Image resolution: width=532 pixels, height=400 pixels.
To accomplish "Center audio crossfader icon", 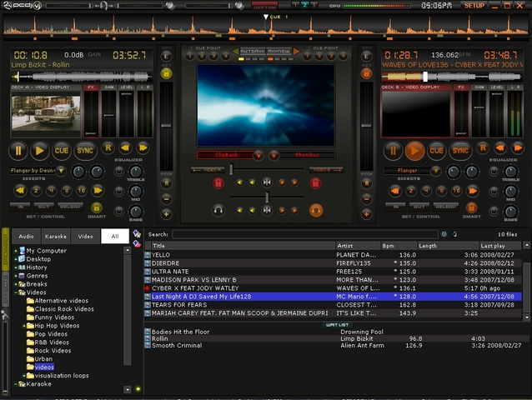I will pyautogui.click(x=267, y=211).
